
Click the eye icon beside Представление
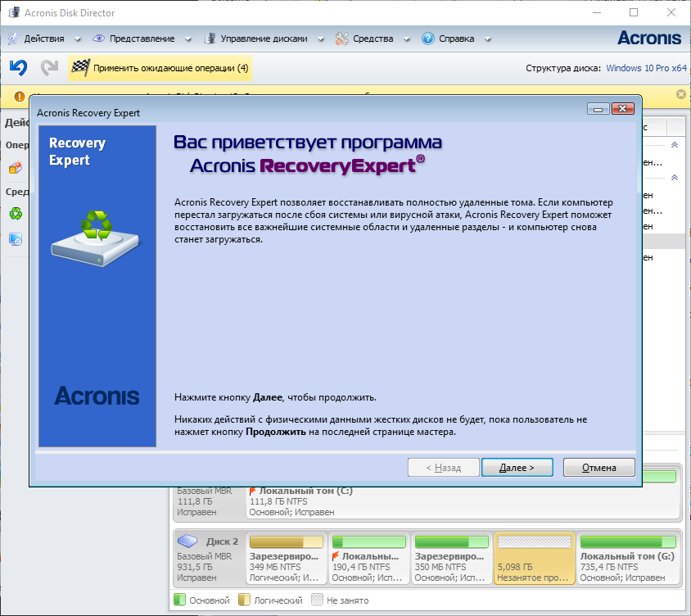99,38
